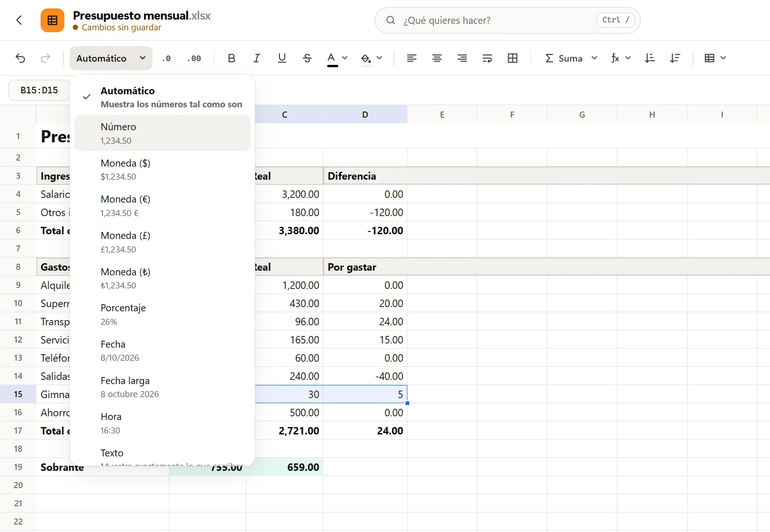Click the text color A swatch

click(331, 58)
